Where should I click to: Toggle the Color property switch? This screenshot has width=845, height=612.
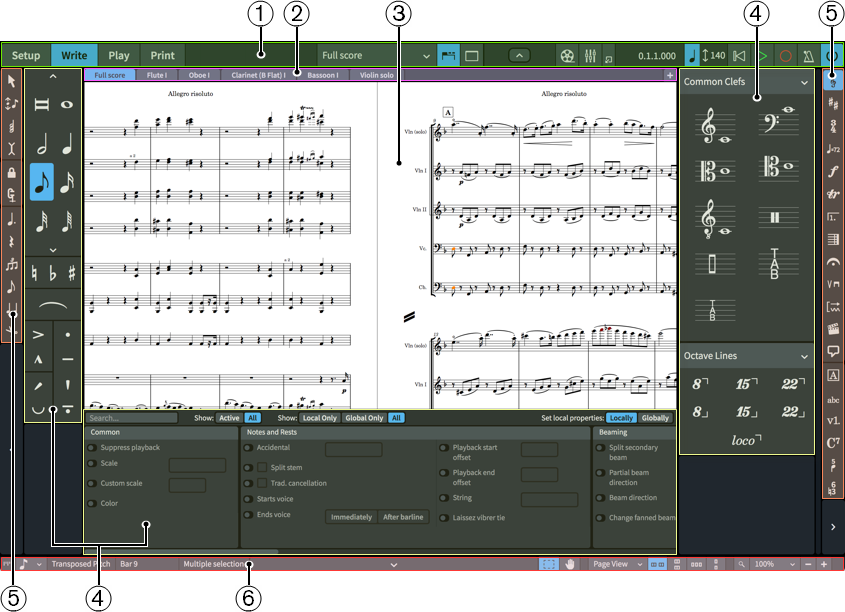click(93, 503)
